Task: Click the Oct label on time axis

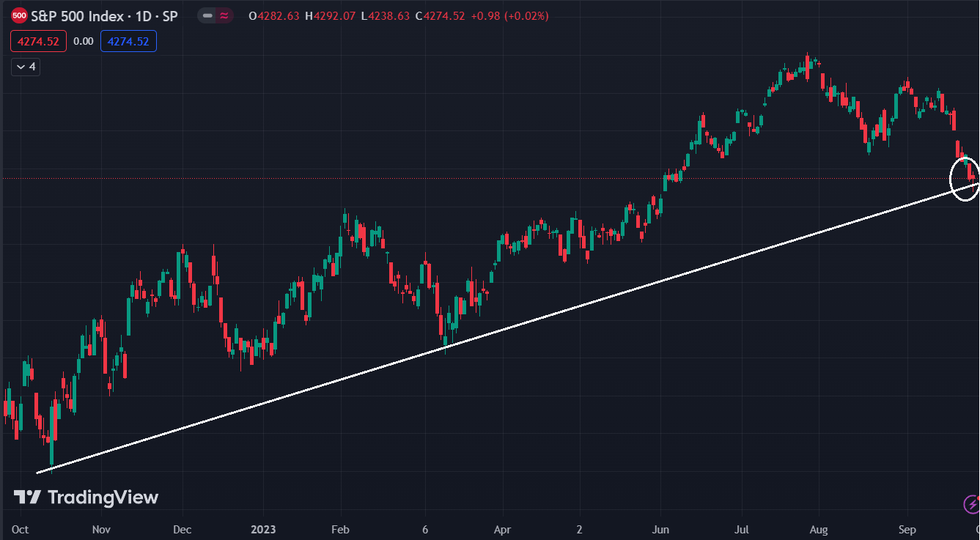Action: pyautogui.click(x=21, y=530)
